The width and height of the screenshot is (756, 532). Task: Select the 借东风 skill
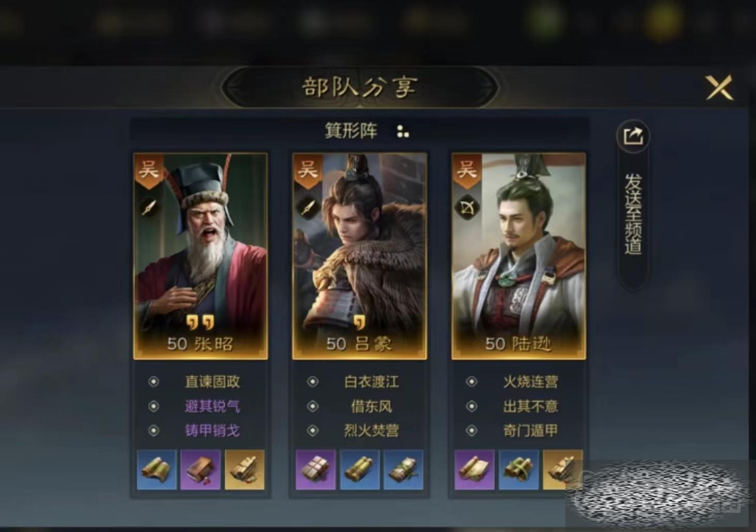pos(371,406)
